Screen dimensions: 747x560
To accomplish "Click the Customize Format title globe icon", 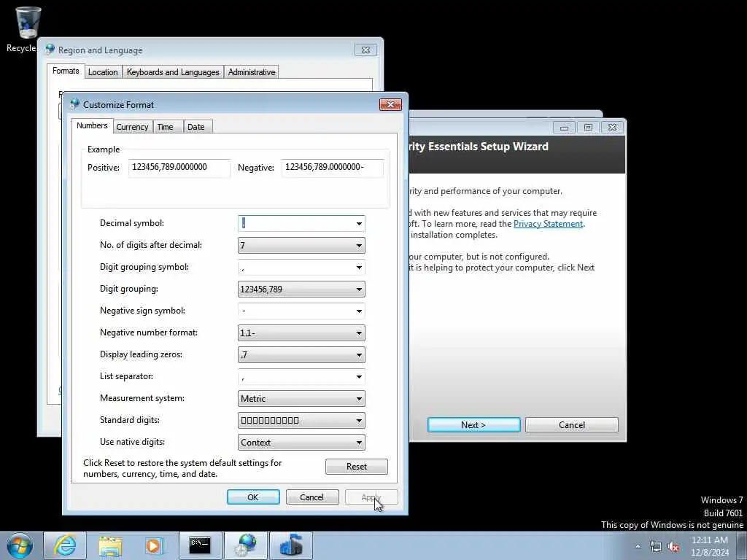I will click(x=75, y=104).
